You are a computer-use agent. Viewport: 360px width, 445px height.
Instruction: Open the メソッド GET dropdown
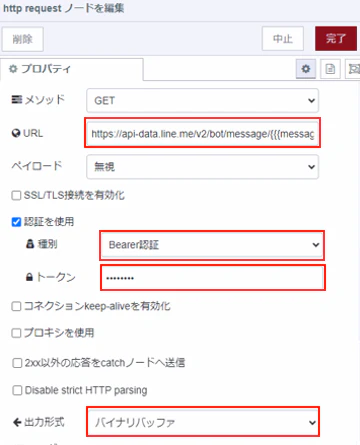click(202, 100)
